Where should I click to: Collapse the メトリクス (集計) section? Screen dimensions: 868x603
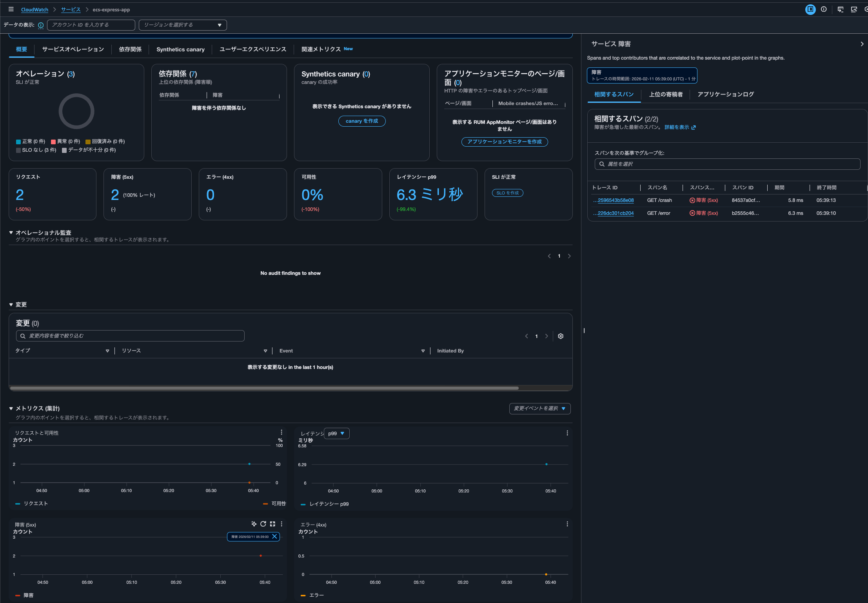click(11, 408)
